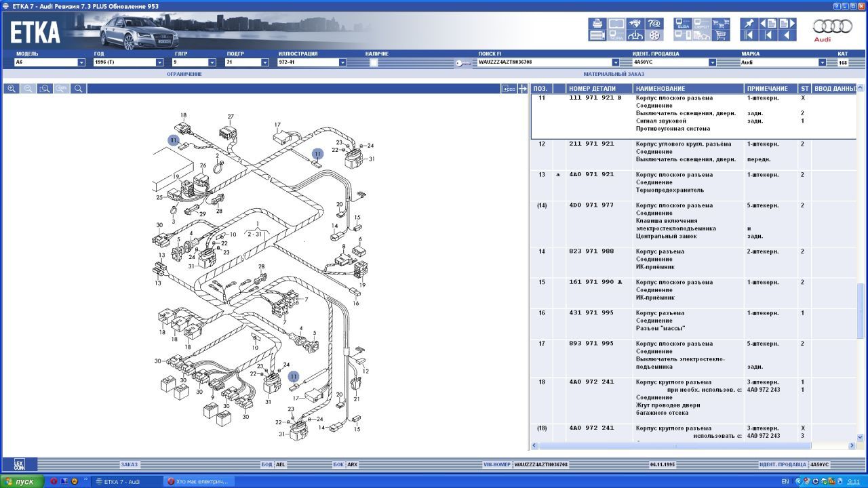Click the system tray clock

coord(854,481)
